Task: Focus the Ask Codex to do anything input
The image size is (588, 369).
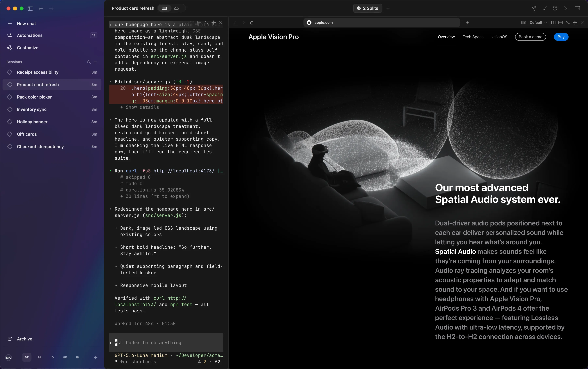Action: [x=166, y=343]
